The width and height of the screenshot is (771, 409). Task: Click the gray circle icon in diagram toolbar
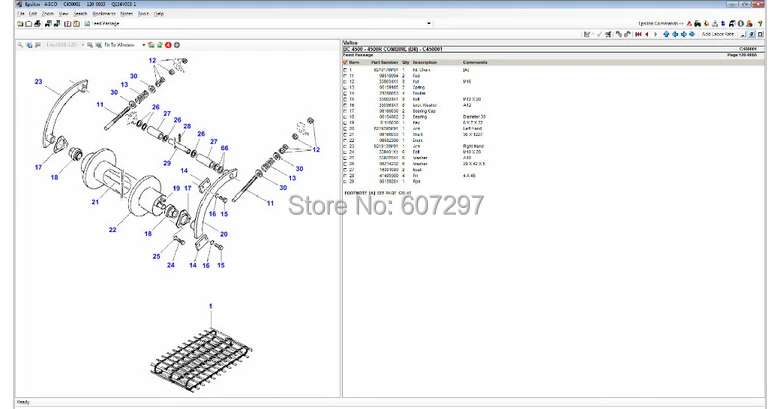(x=177, y=45)
